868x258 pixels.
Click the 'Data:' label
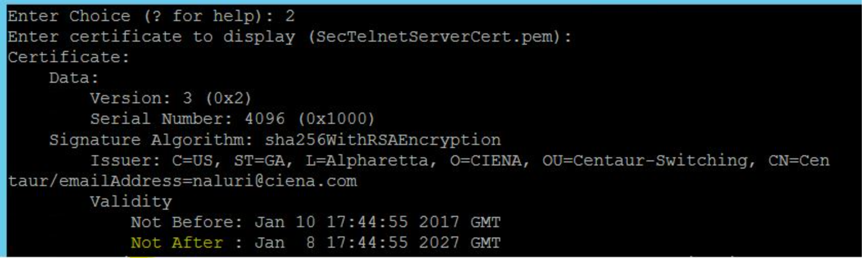pos(73,78)
